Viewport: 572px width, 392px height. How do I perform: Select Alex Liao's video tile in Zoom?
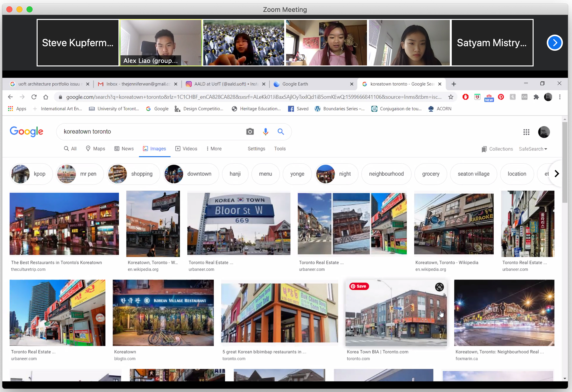coord(161,43)
